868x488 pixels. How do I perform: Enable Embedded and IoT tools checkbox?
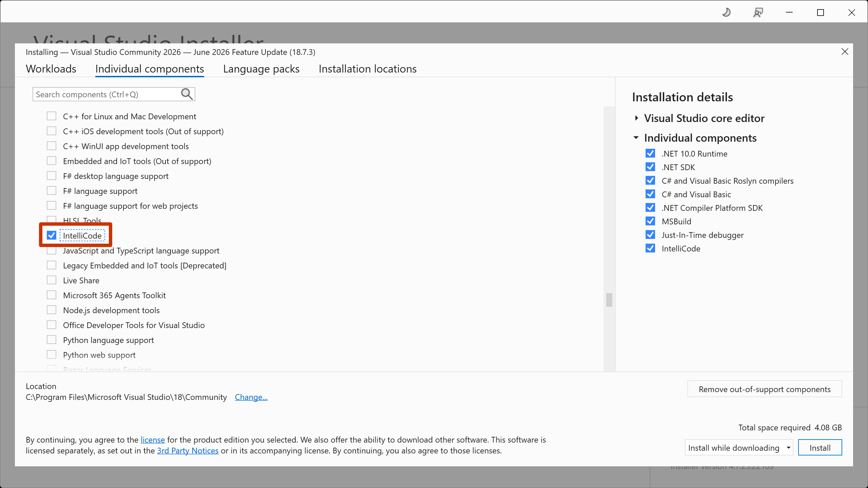click(52, 161)
